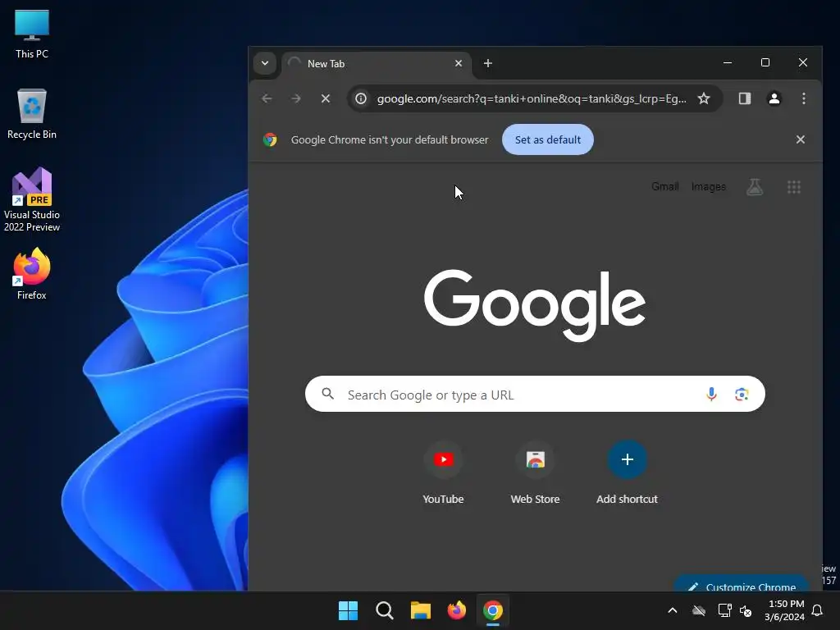Open the Windows Start menu
840x630 pixels.
pos(348,610)
